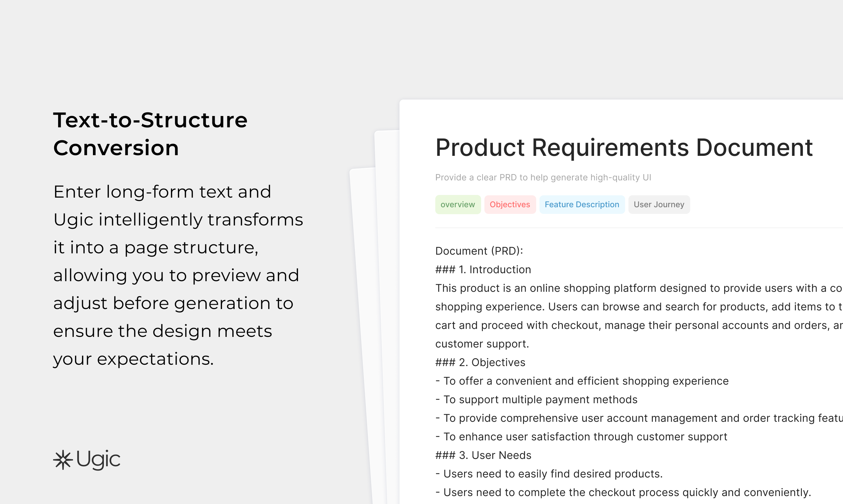Screen dimensions: 843x504
Task: Click the 'Text-to-Structure Conversion' heading
Action: (x=150, y=134)
